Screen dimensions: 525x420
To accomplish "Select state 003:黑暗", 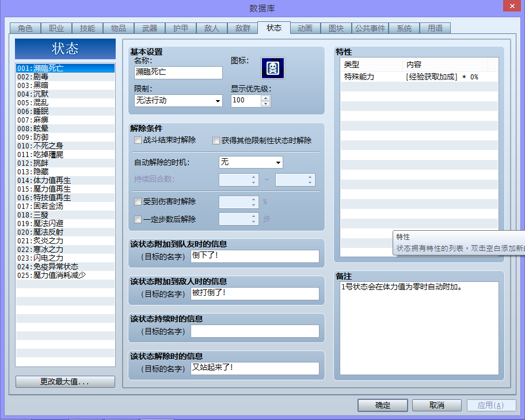I will click(65, 85).
